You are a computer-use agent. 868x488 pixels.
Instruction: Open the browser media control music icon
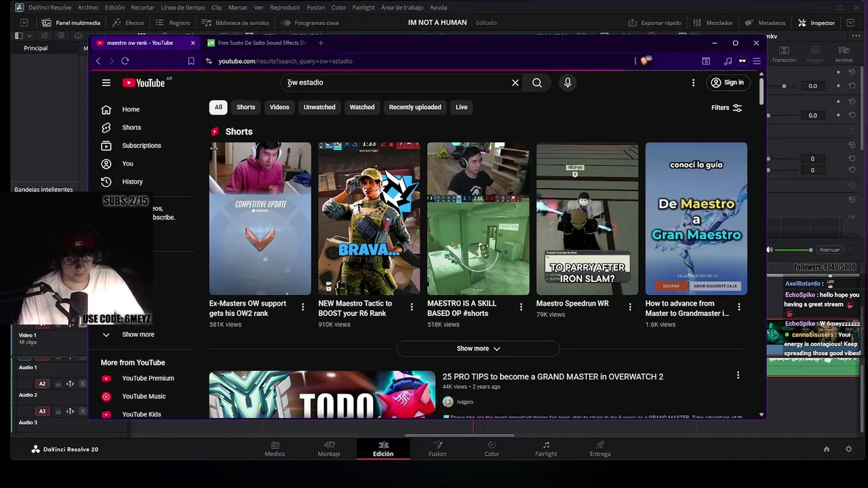[x=728, y=61]
